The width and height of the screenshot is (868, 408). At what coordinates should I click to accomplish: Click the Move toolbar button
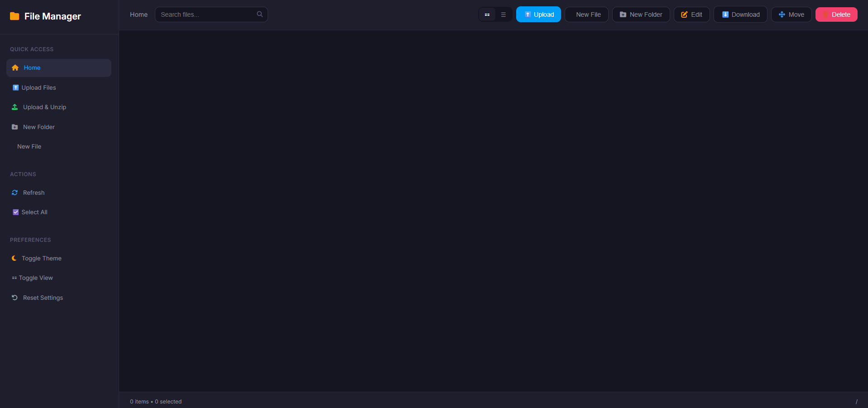click(x=791, y=14)
